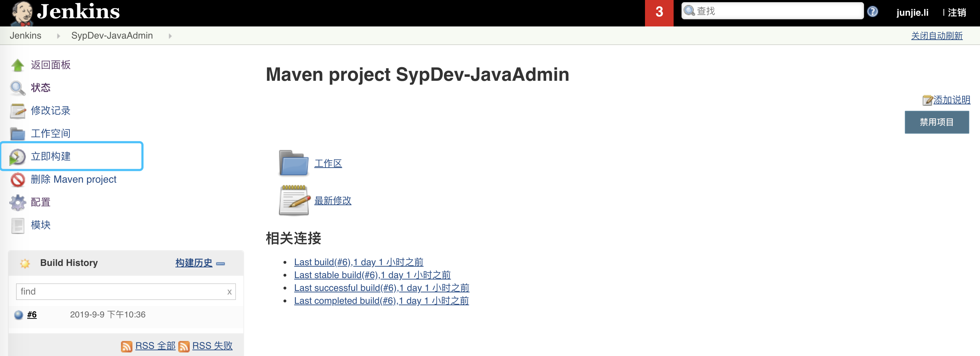Collapse Build History with the minus icon
Viewport: 980px width, 356px height.
220,263
